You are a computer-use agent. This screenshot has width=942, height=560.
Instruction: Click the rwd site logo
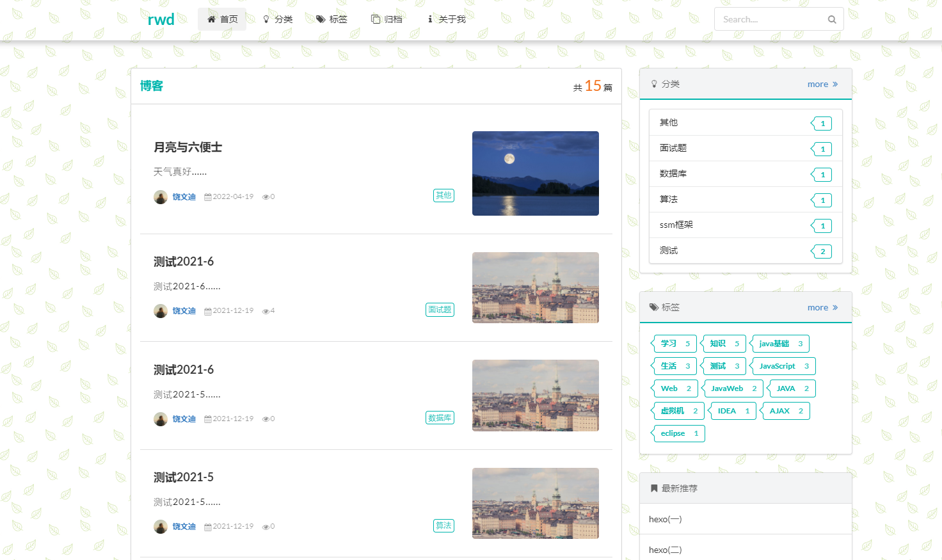pyautogui.click(x=161, y=19)
